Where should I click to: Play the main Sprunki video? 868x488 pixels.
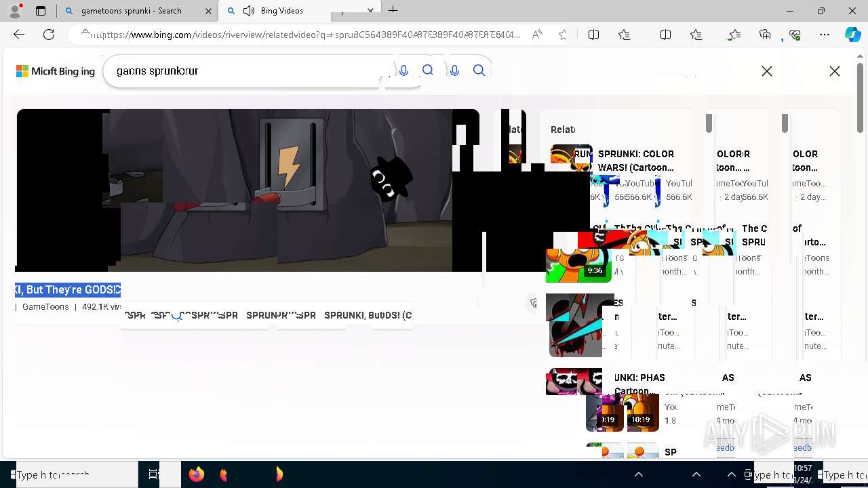[248, 190]
